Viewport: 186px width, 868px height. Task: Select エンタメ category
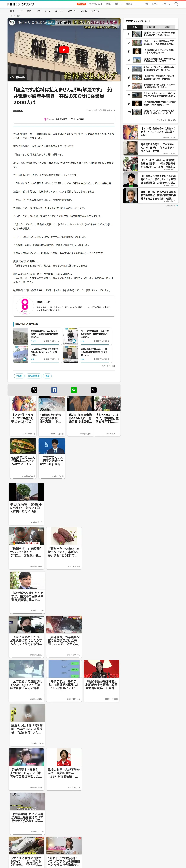point(59,11)
